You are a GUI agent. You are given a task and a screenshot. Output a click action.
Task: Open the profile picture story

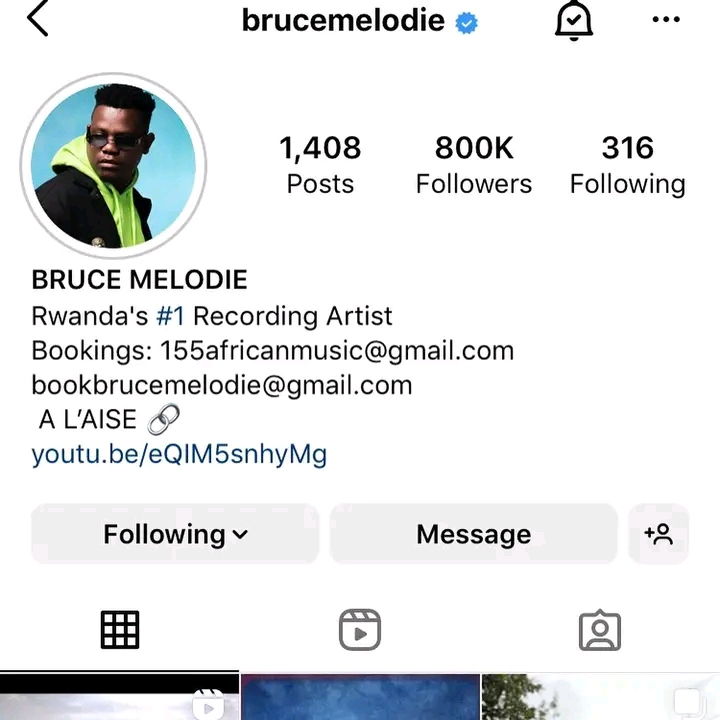pos(113,166)
